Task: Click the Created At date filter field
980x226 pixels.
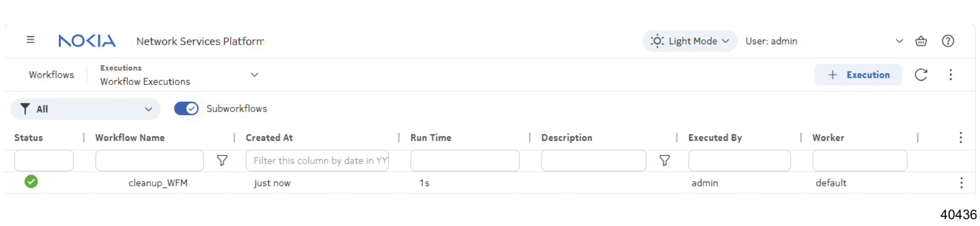Action: click(317, 160)
